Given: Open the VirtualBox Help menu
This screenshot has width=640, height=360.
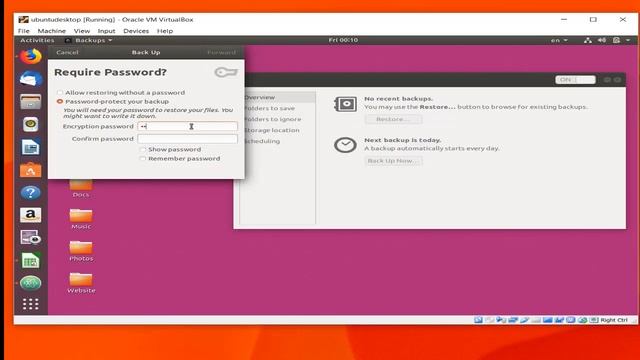Looking at the screenshot, I should [x=165, y=31].
